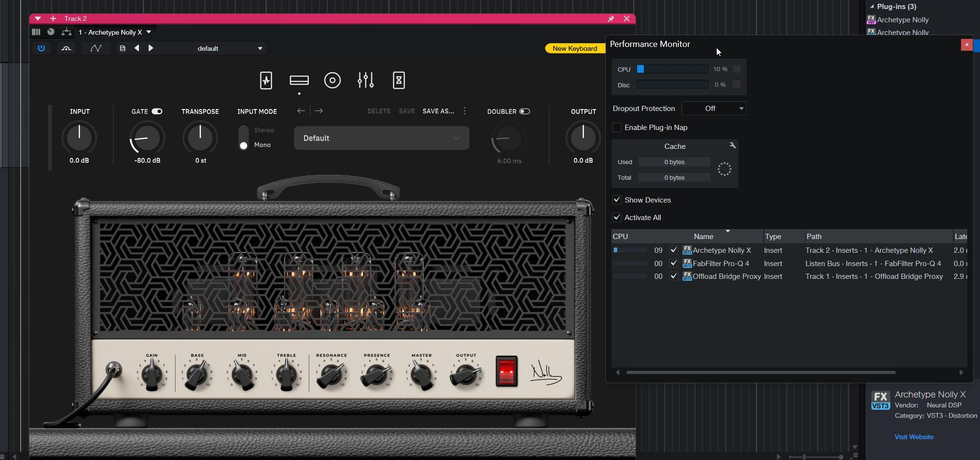Open the stomp pedals section icon
This screenshot has height=460, width=980.
[266, 80]
